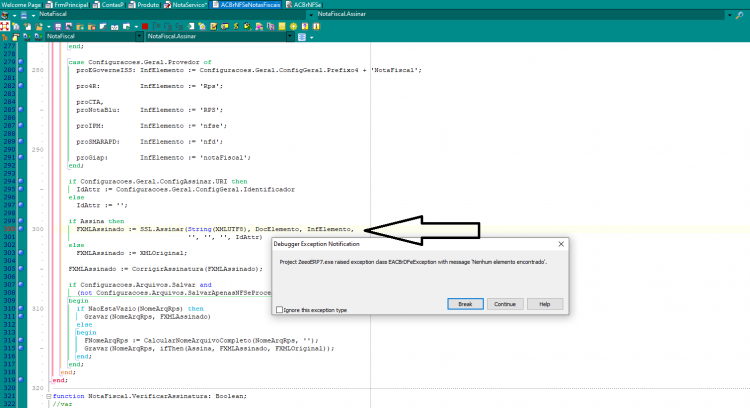750x408 pixels.
Task: Open the FrmPrincipal editor tab
Action: coord(67,4)
